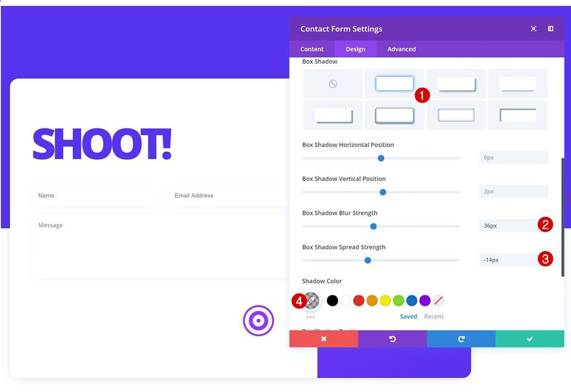Select the bottom-left outer glow shadow preset
This screenshot has width=571, height=392.
click(332, 117)
